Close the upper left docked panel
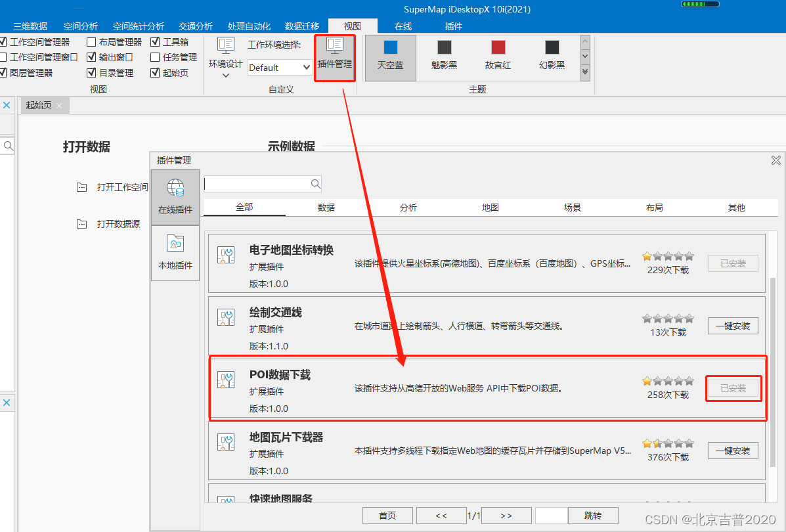Viewport: 786px width, 532px height. [x=7, y=105]
